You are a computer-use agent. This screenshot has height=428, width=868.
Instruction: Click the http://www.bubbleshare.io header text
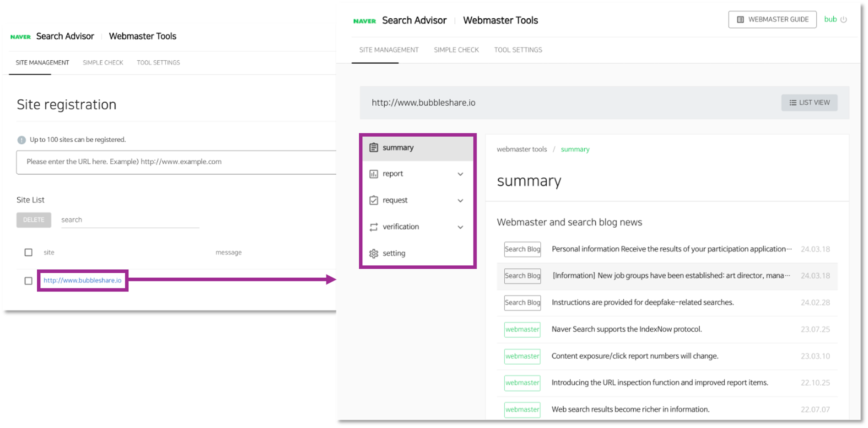[424, 103]
